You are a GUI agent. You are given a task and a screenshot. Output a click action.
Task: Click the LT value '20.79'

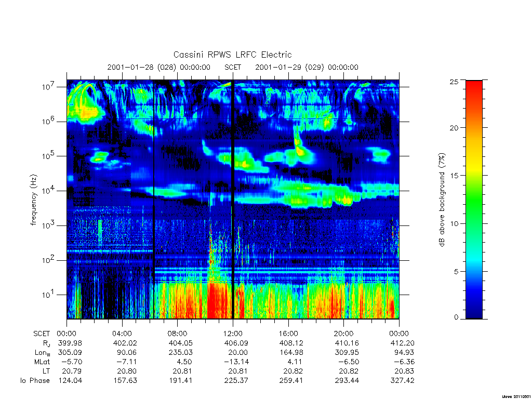72,371
